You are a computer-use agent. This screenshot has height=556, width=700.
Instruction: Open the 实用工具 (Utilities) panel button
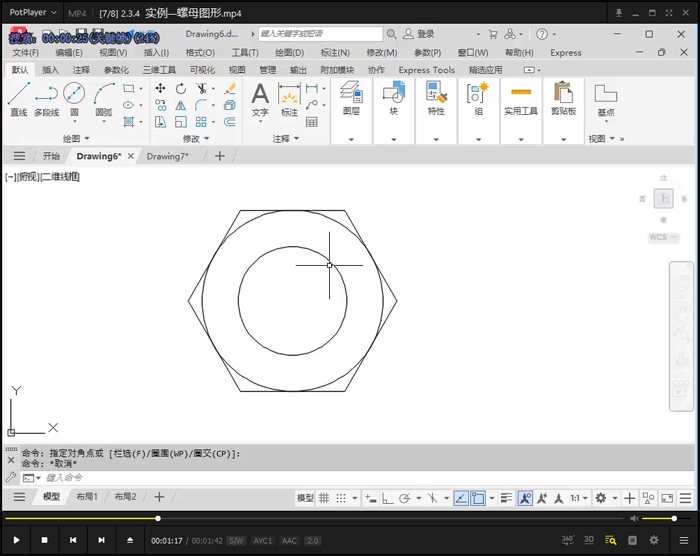click(x=521, y=111)
